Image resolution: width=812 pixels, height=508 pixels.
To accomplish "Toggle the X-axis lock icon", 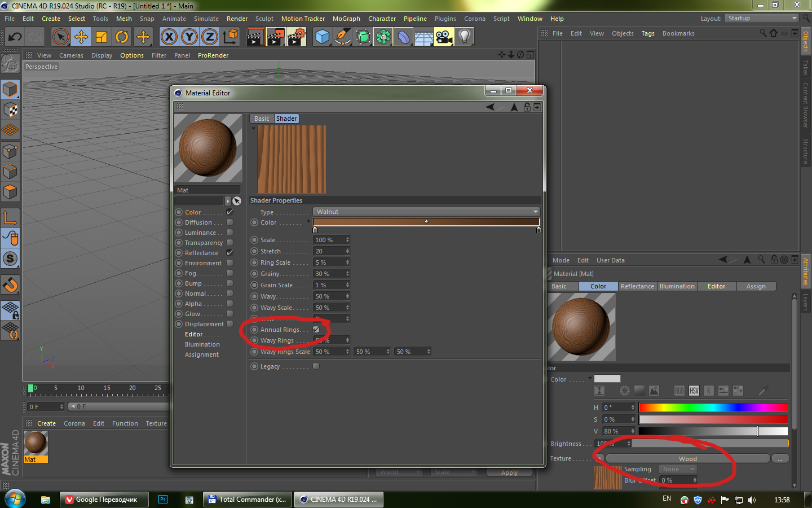I will coord(169,37).
